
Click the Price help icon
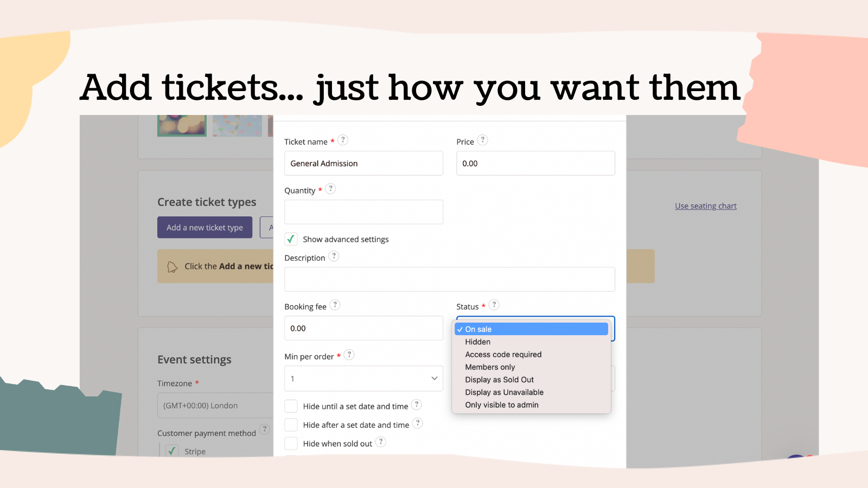point(482,140)
